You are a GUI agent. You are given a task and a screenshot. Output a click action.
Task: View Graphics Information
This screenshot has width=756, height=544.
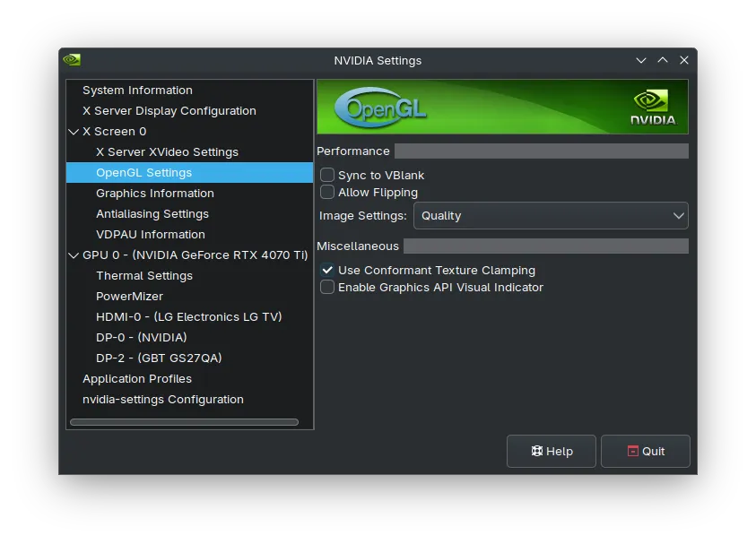point(154,193)
